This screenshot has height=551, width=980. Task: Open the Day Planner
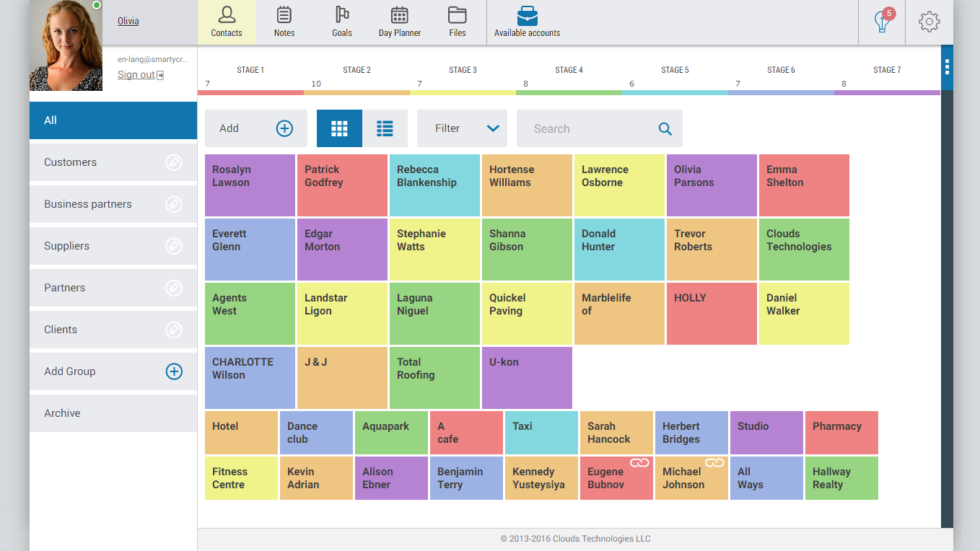(399, 21)
